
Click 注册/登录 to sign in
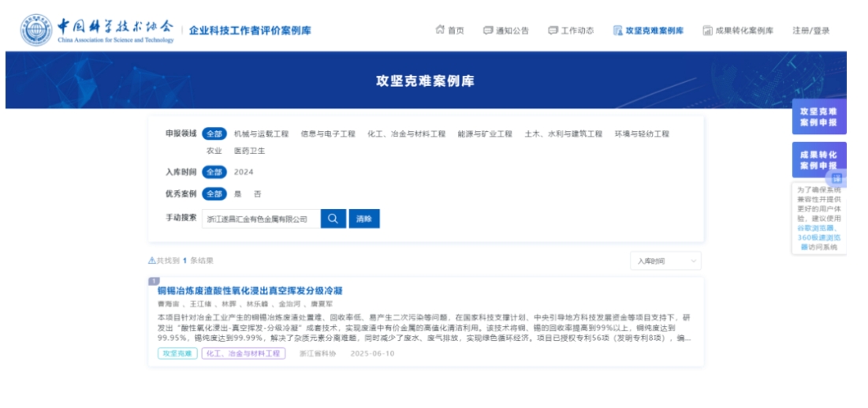(x=810, y=31)
